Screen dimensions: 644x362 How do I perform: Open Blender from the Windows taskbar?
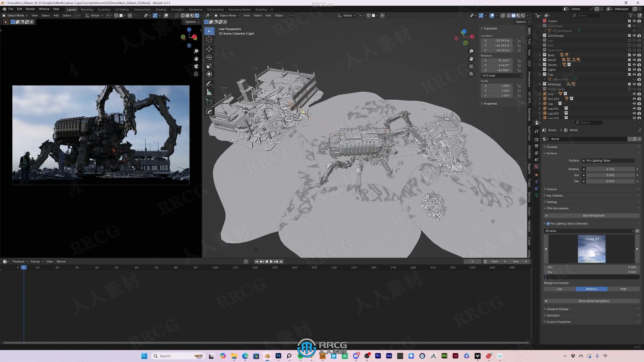(x=267, y=356)
